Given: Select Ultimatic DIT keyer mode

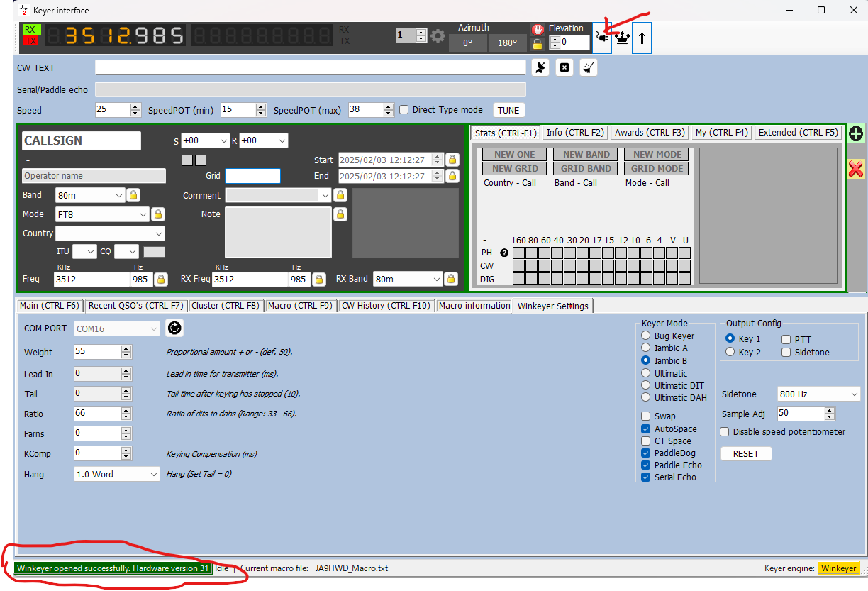Looking at the screenshot, I should coord(645,385).
